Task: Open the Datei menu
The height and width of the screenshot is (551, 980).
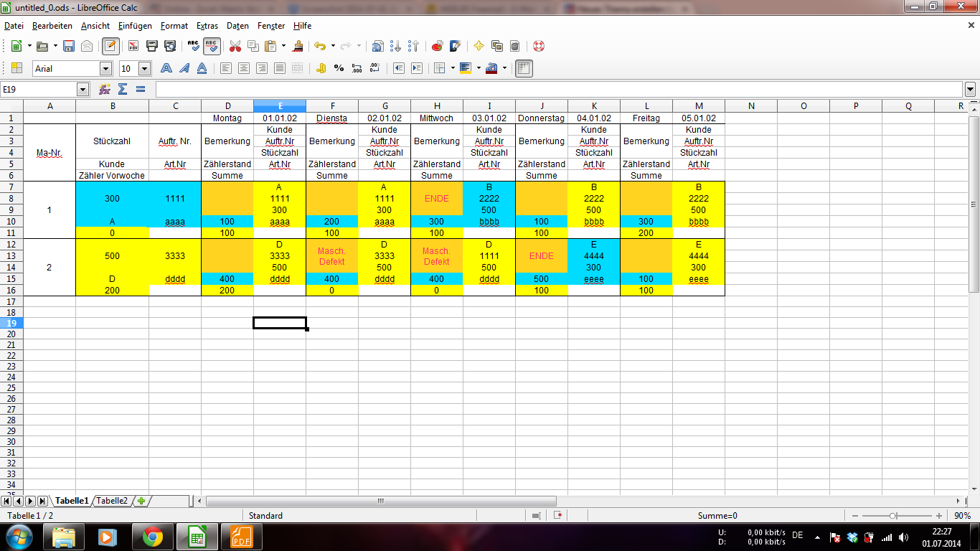Action: 14,26
